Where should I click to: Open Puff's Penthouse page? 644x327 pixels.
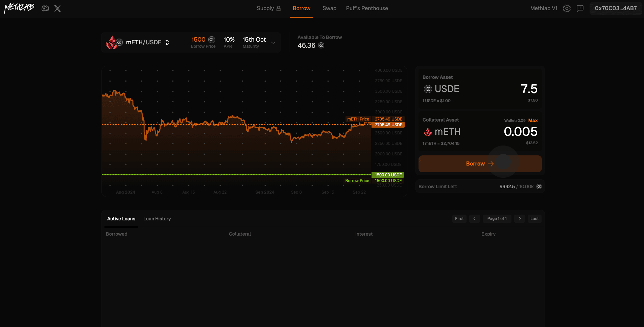(x=367, y=8)
